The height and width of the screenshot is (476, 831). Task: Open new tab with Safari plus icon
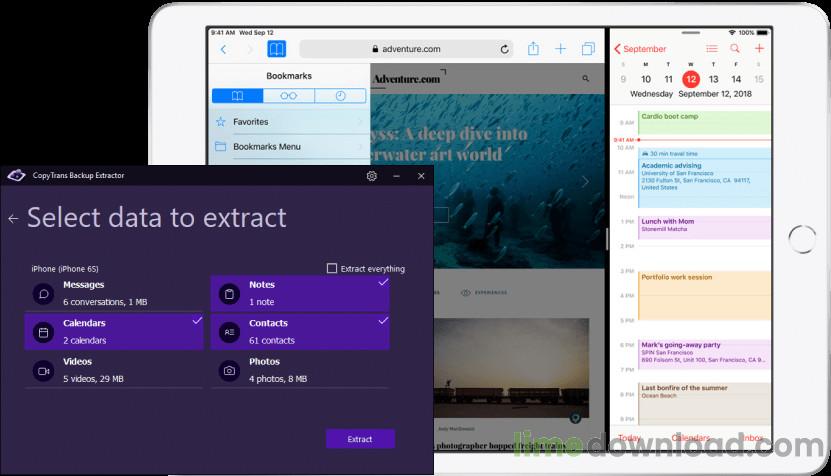(560, 49)
